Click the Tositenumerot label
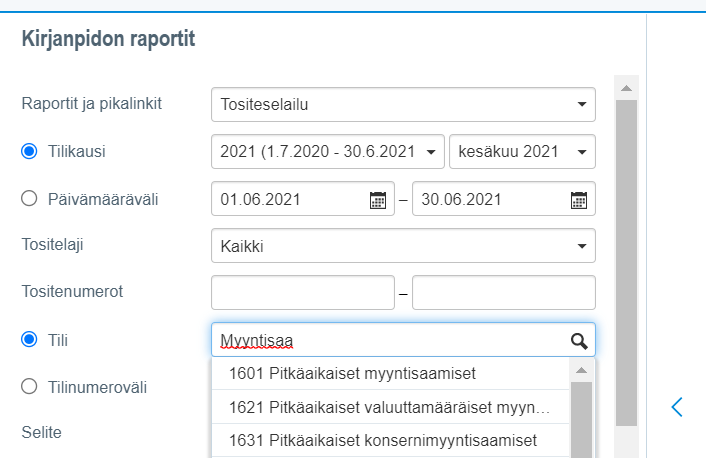This screenshot has width=706, height=467. [72, 291]
